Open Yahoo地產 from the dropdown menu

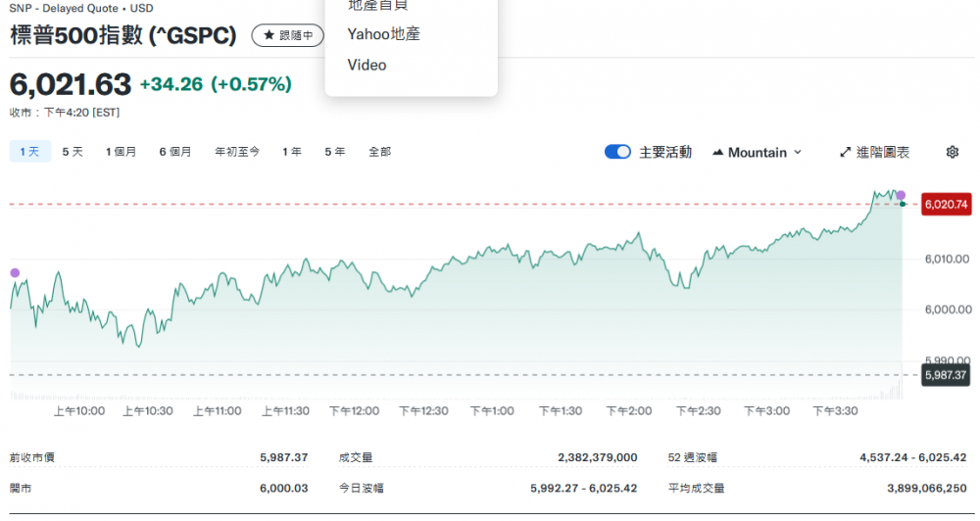coord(383,34)
